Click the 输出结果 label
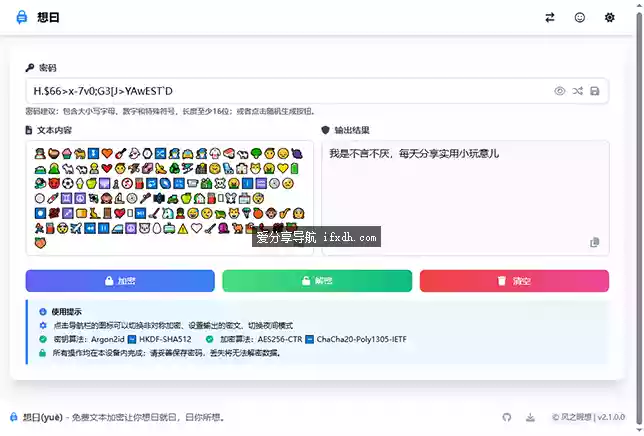The height and width of the screenshot is (436, 644). coord(345,130)
